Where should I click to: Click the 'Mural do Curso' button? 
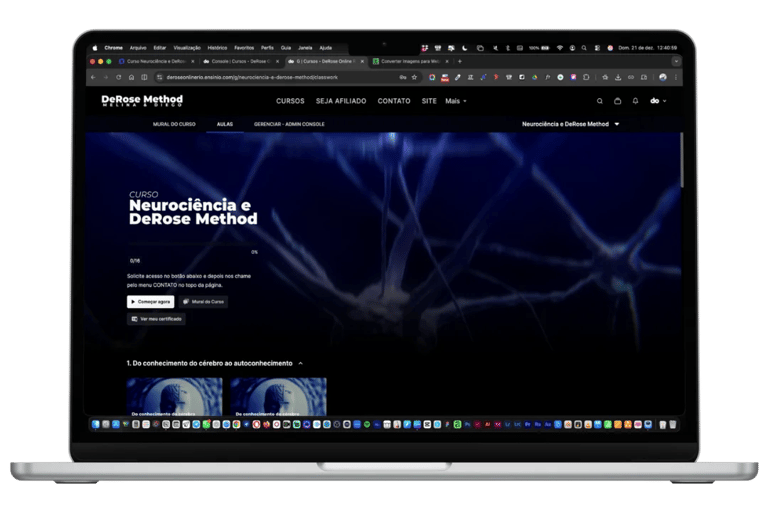tap(203, 302)
